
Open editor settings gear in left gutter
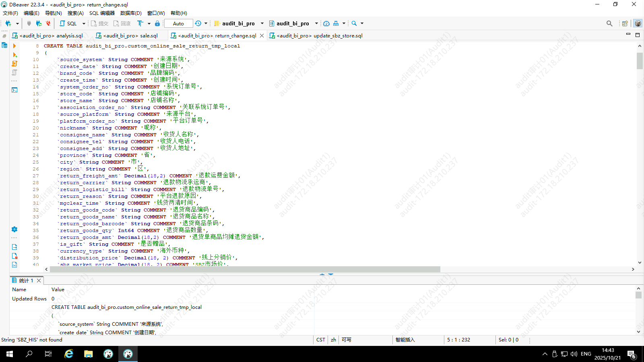(x=14, y=229)
